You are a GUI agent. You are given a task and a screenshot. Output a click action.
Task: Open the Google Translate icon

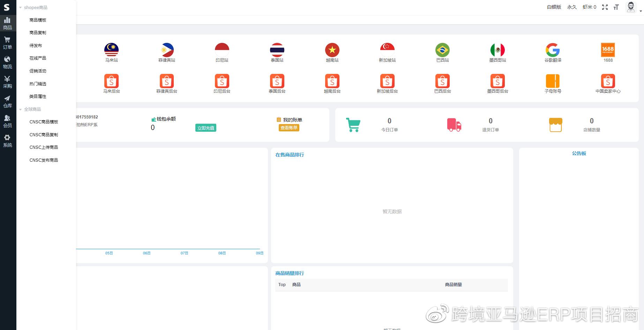click(553, 50)
